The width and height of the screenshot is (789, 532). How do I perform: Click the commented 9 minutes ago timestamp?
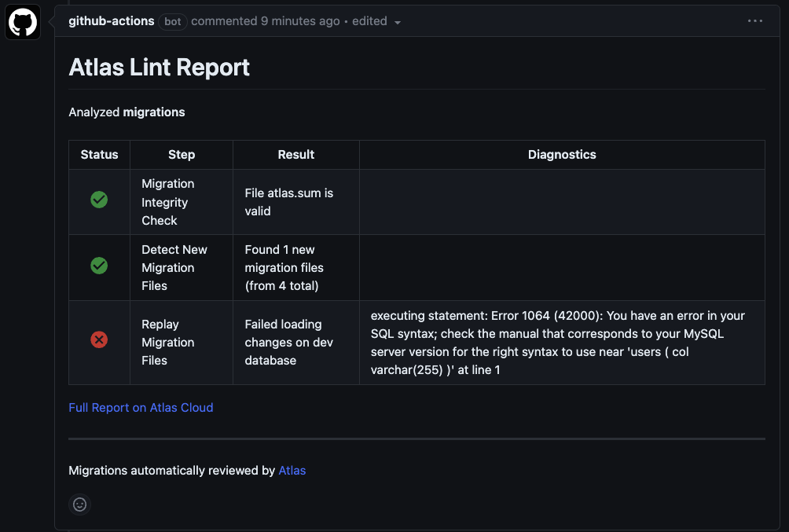[x=266, y=21]
